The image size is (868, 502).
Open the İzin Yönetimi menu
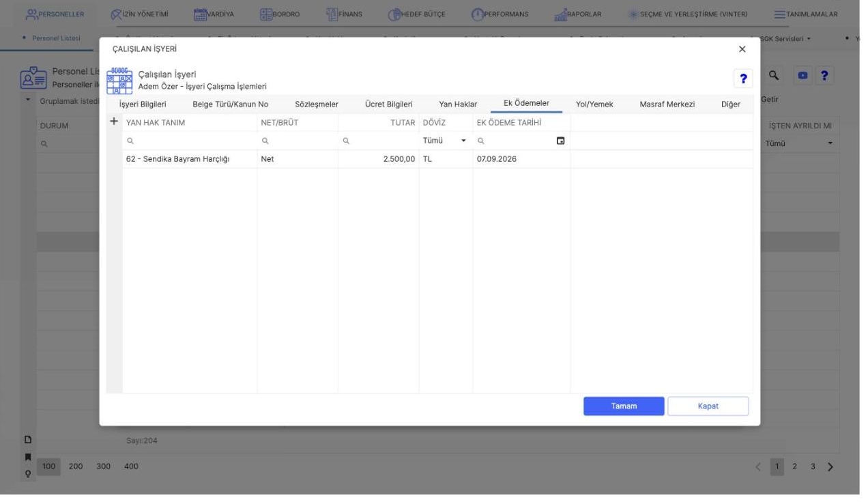[139, 14]
